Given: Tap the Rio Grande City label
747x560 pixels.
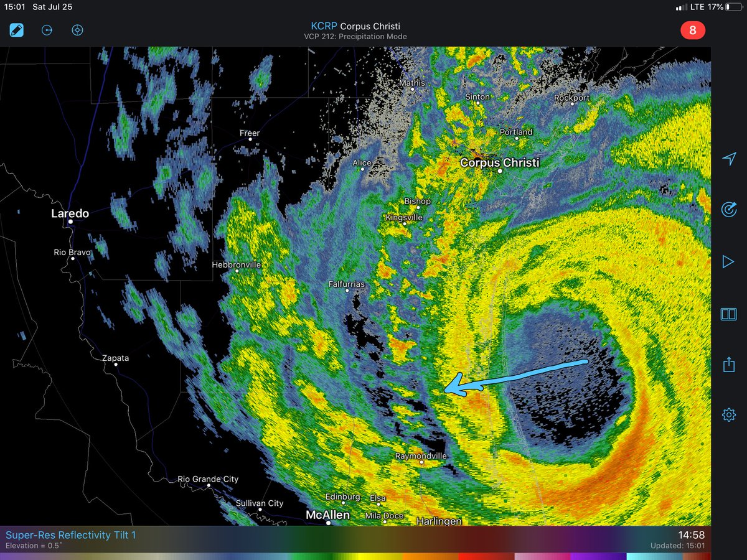Looking at the screenshot, I should tap(208, 479).
